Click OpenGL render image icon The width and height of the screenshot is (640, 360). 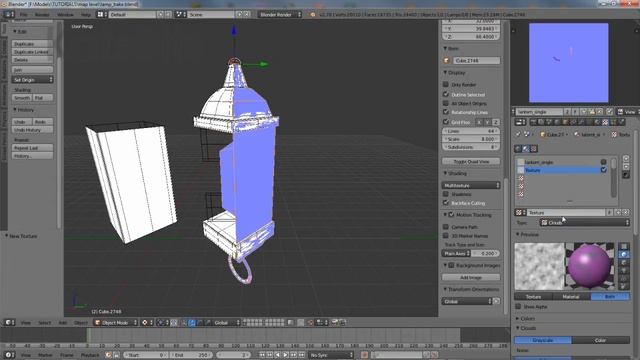(x=335, y=322)
